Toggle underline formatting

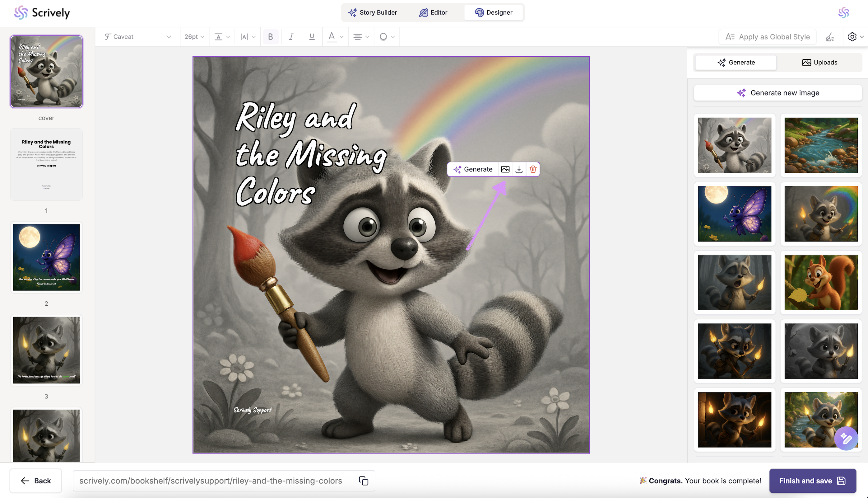[x=312, y=37]
